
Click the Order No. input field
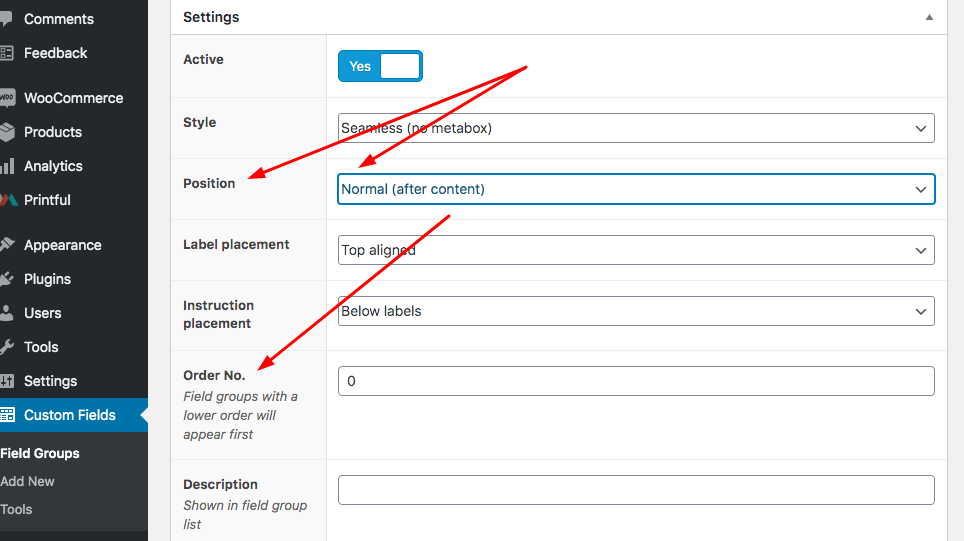(636, 381)
